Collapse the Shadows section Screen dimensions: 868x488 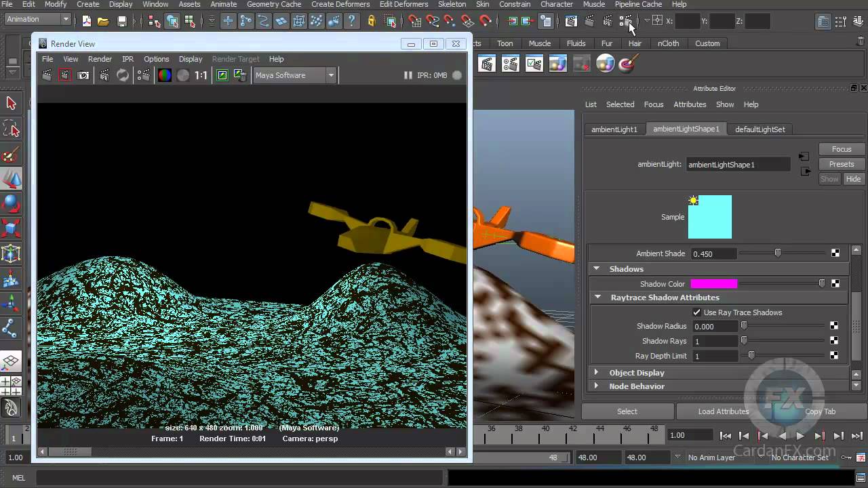597,269
